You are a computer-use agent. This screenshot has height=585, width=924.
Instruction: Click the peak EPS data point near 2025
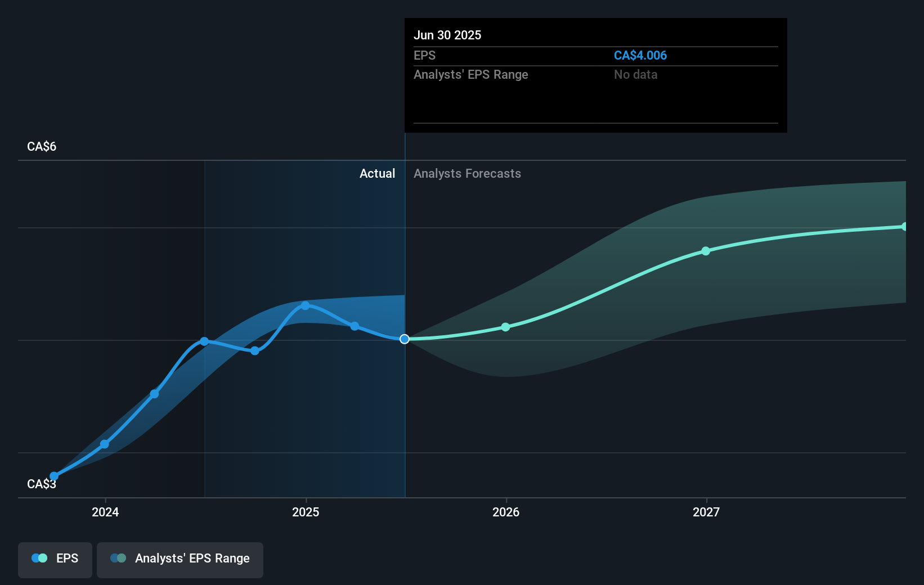(305, 305)
